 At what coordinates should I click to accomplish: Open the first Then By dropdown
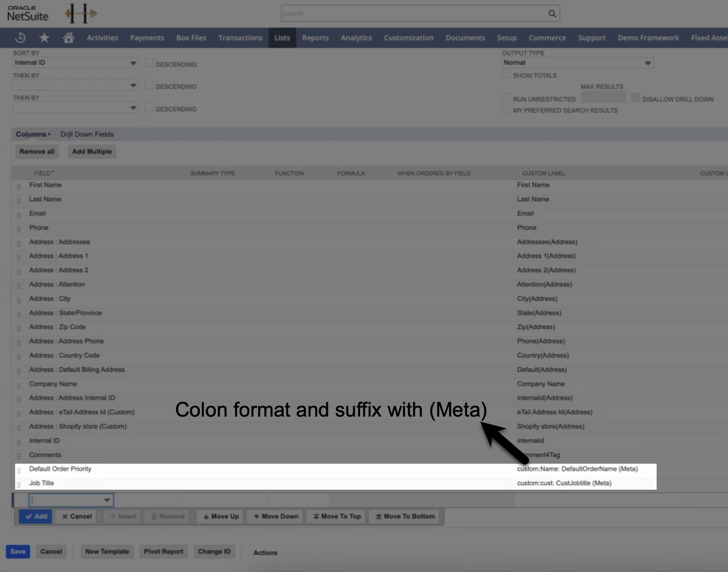coord(76,85)
